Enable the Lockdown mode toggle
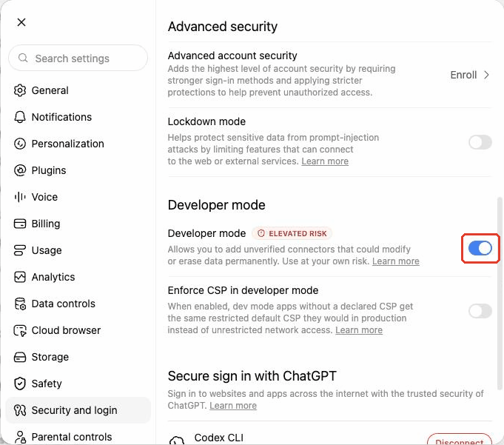 [x=480, y=142]
